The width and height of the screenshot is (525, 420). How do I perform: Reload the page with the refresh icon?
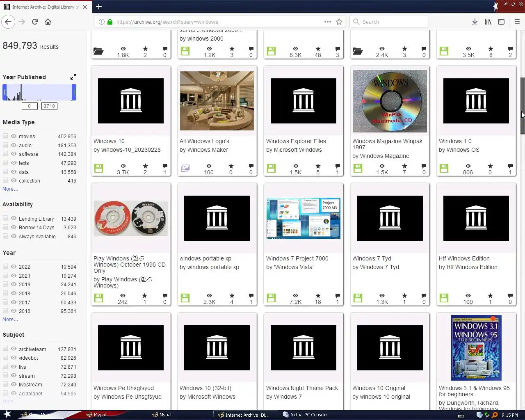point(35,22)
